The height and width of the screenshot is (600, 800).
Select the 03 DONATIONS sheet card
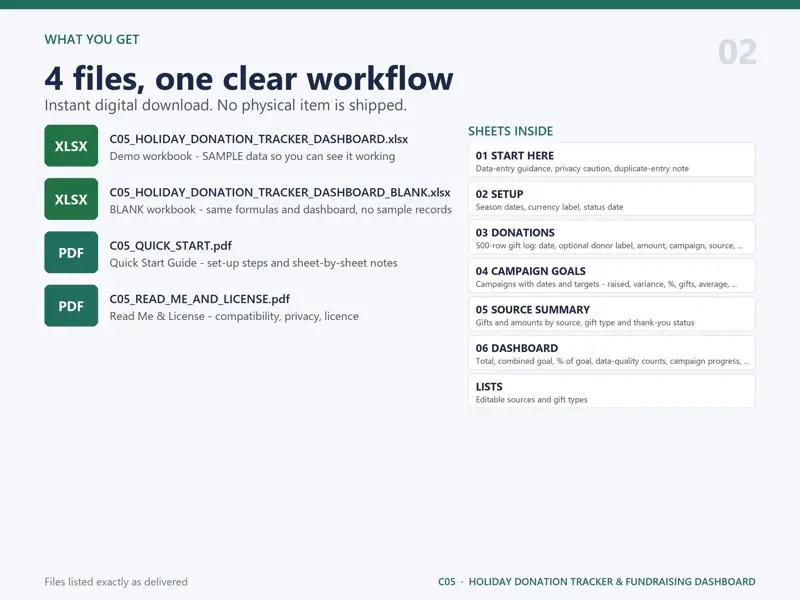[x=612, y=237]
